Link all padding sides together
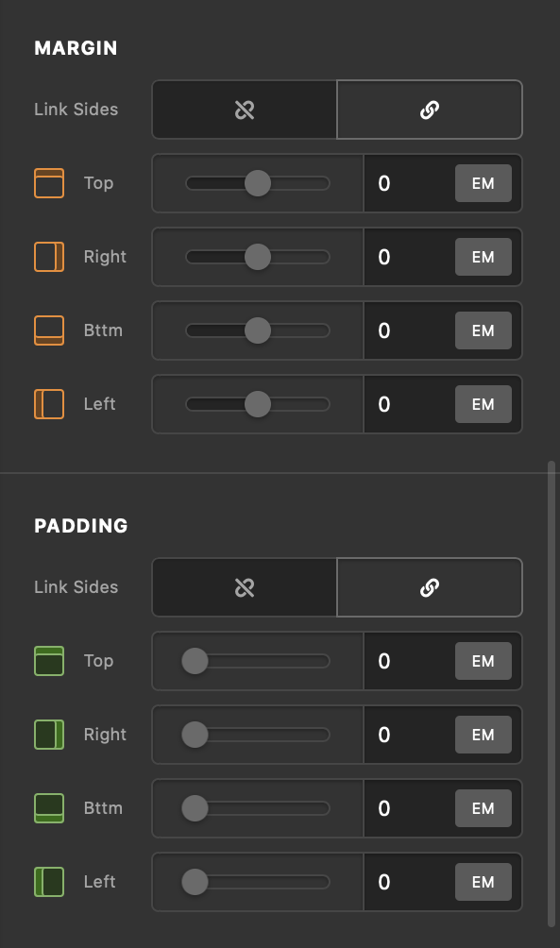This screenshot has width=560, height=948. pyautogui.click(x=430, y=587)
